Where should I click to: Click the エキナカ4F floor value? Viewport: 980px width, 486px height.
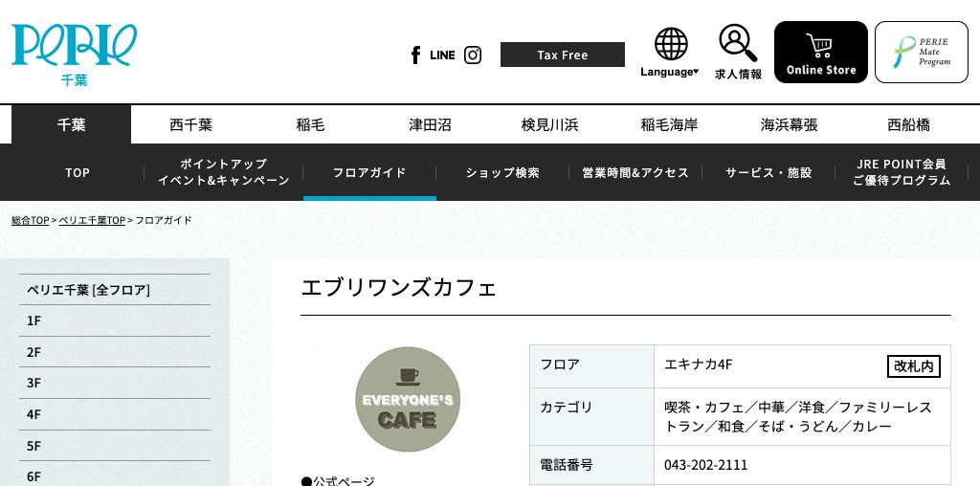(x=698, y=364)
